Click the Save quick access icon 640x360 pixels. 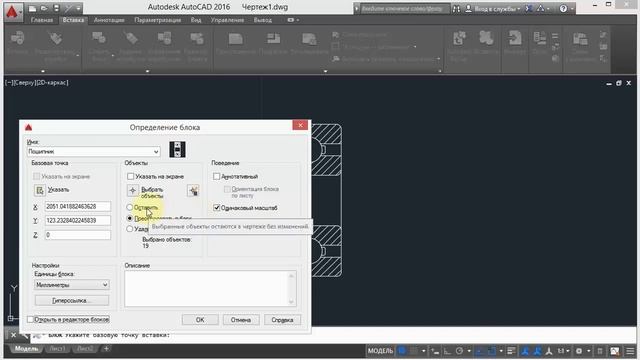click(56, 8)
